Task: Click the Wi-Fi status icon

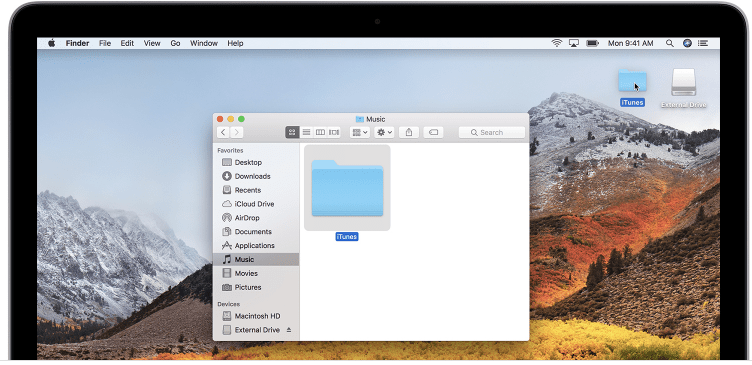Action: (x=557, y=43)
